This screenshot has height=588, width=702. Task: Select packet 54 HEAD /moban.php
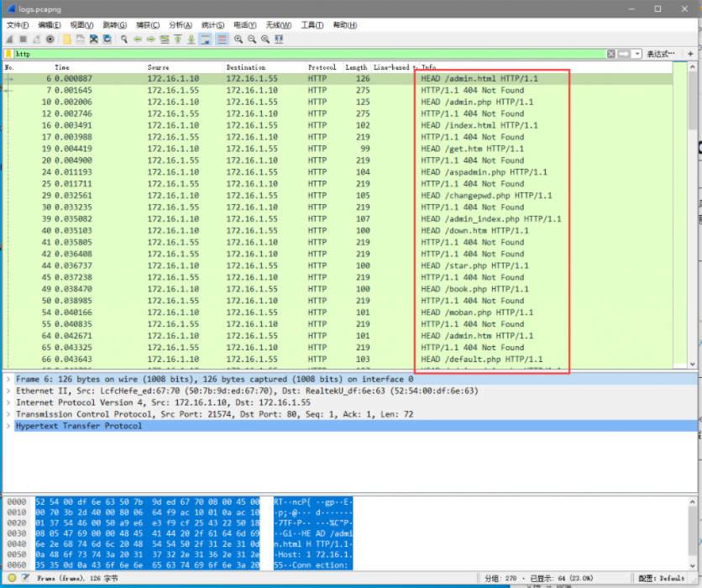[338, 312]
